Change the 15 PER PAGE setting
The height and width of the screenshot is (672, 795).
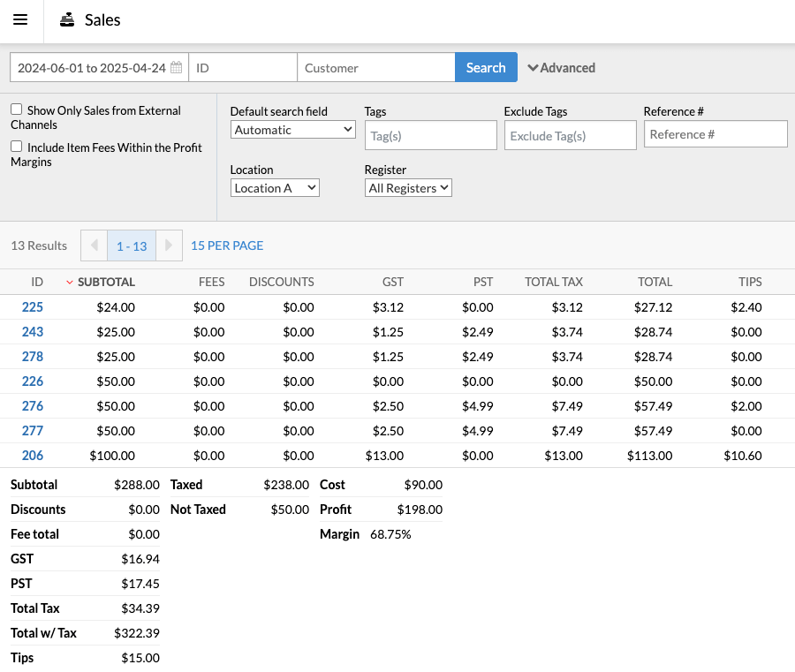pyautogui.click(x=227, y=245)
